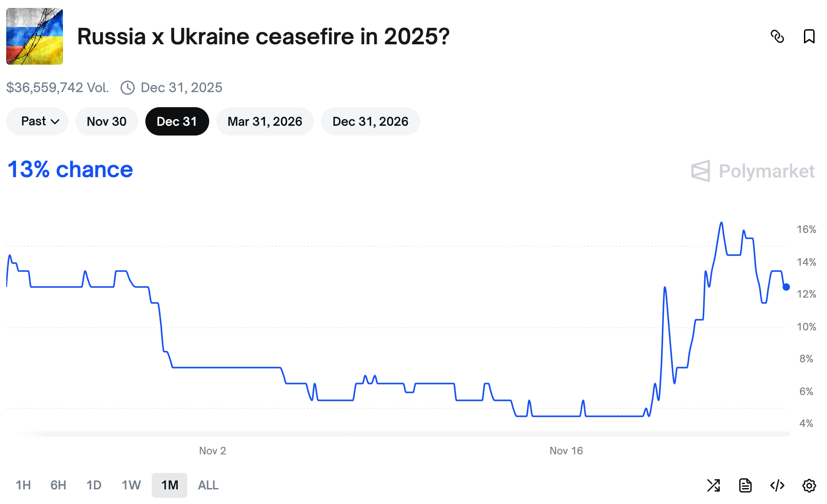The width and height of the screenshot is (827, 504).
Task: Switch to Mar 31, 2026 market
Action: click(x=265, y=121)
